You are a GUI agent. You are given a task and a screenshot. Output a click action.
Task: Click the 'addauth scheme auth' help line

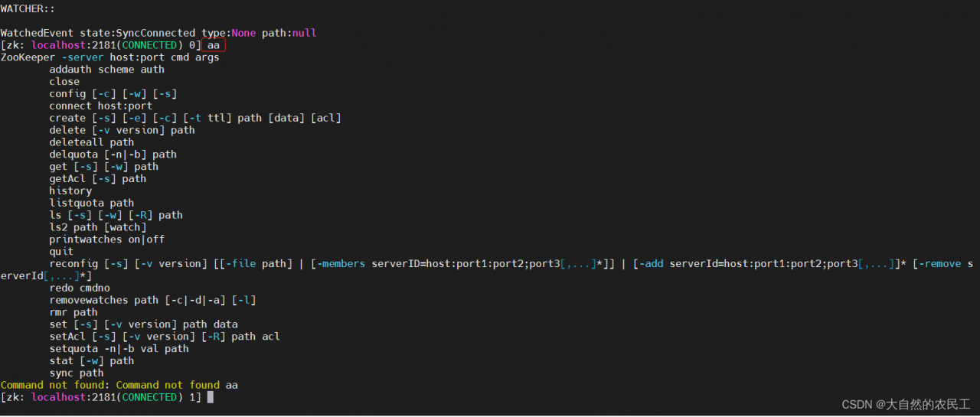click(x=107, y=70)
